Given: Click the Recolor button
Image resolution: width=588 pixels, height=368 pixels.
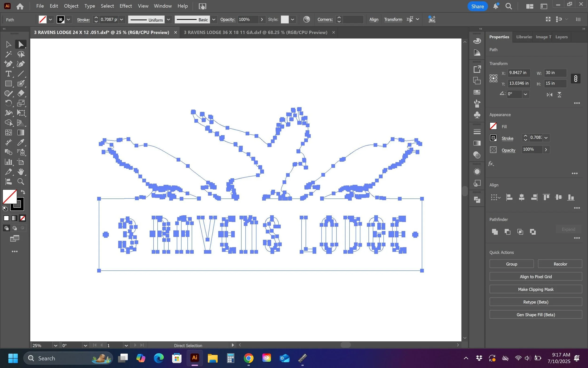Looking at the screenshot, I should tap(560, 264).
